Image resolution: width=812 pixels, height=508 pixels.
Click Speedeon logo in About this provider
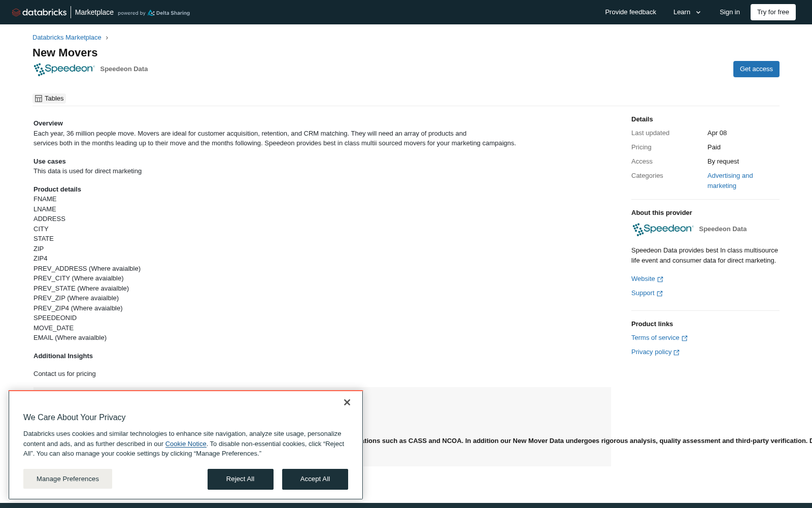point(663,229)
